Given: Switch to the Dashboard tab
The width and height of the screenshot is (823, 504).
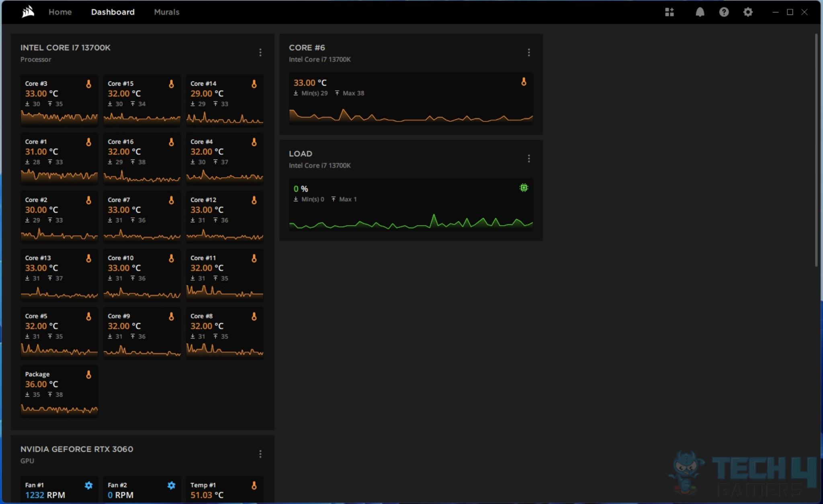Looking at the screenshot, I should pyautogui.click(x=113, y=12).
